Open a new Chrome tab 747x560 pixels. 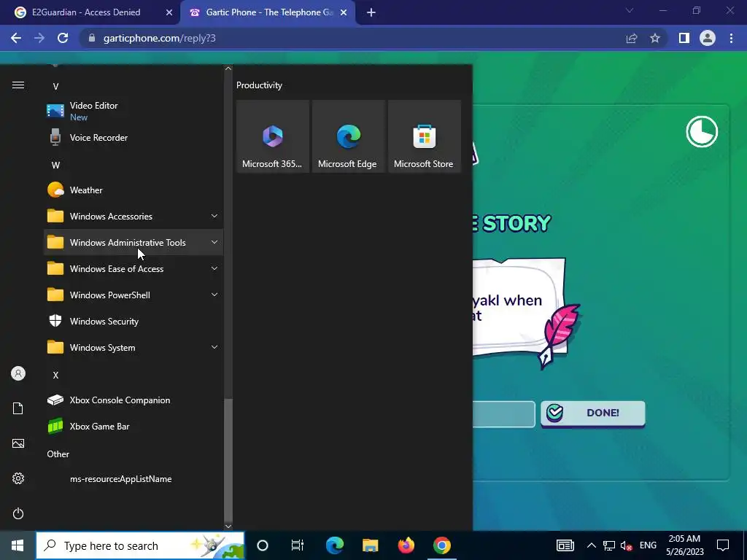371,12
